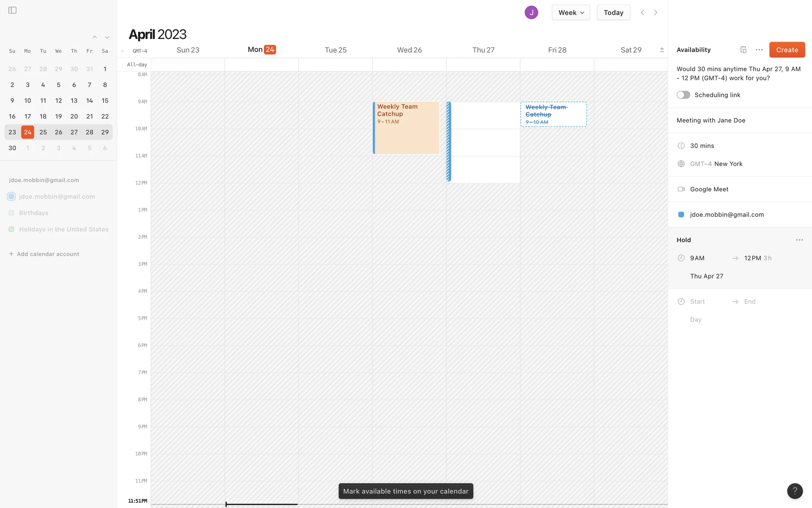Go to previous week arrow
The height and width of the screenshot is (508, 812).
tap(642, 13)
